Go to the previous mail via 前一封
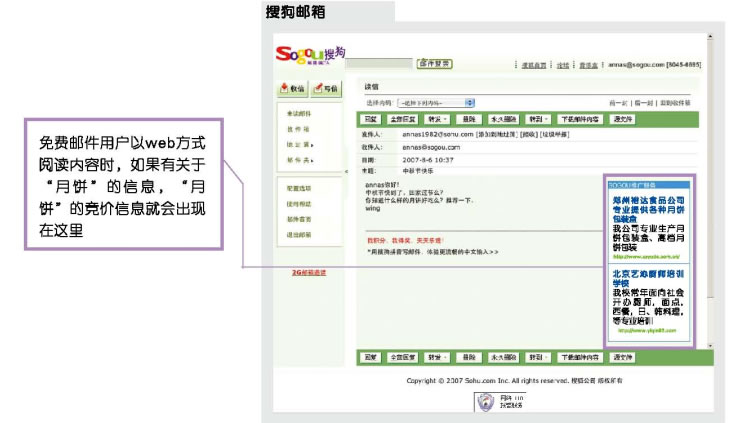 click(x=618, y=103)
